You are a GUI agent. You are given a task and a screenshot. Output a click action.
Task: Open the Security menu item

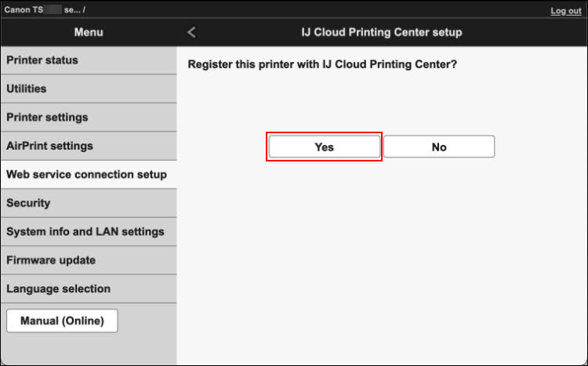click(x=88, y=203)
